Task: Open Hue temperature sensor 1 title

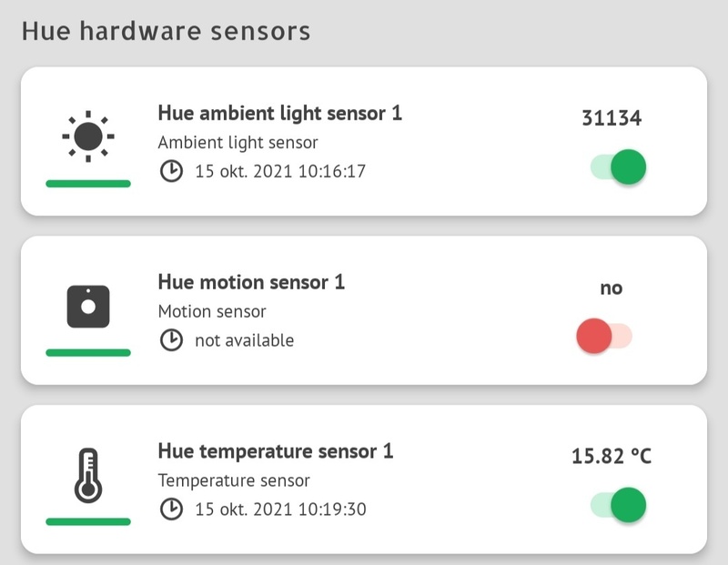Action: [276, 451]
